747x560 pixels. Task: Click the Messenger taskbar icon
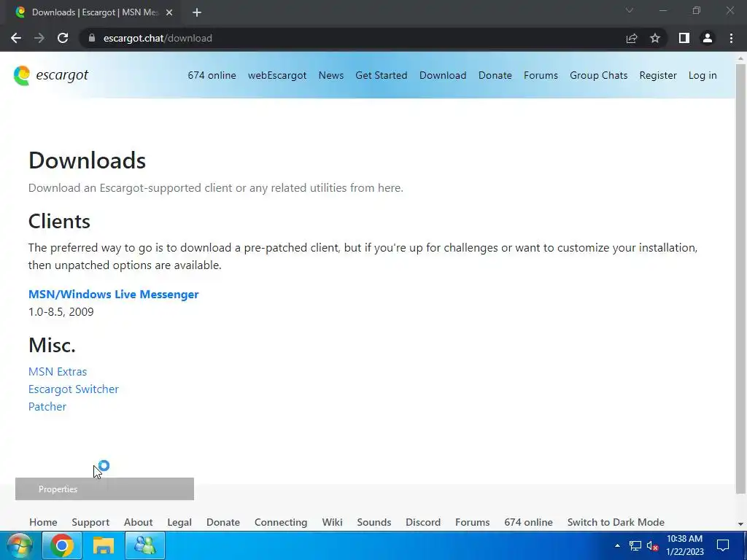coord(145,545)
